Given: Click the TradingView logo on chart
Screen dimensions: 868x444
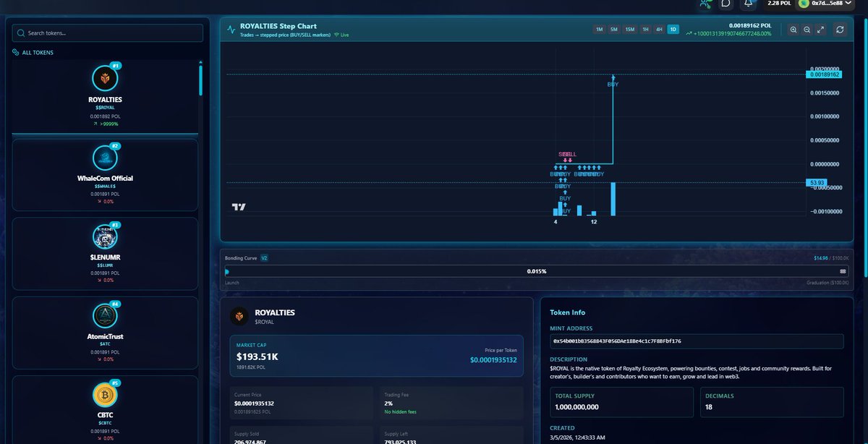Looking at the screenshot, I should [239, 208].
